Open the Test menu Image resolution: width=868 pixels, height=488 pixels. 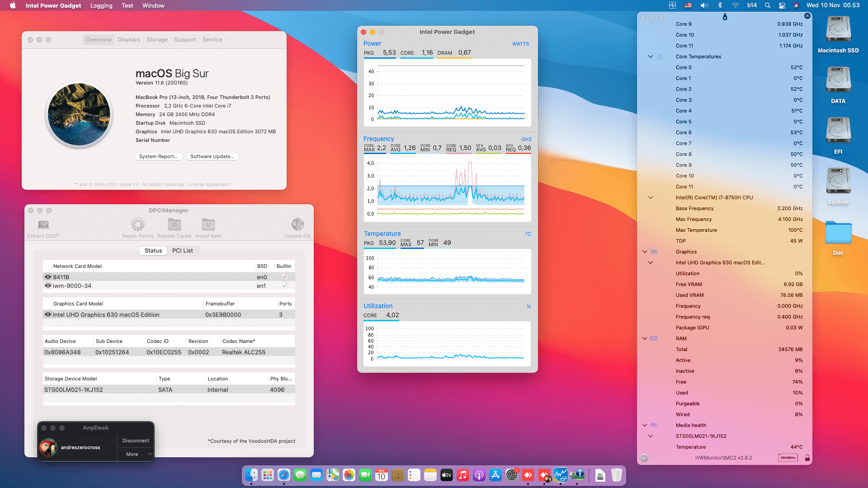click(127, 5)
